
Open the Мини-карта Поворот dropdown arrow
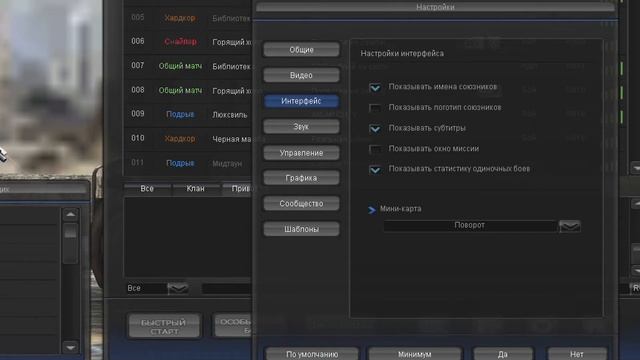coord(569,226)
